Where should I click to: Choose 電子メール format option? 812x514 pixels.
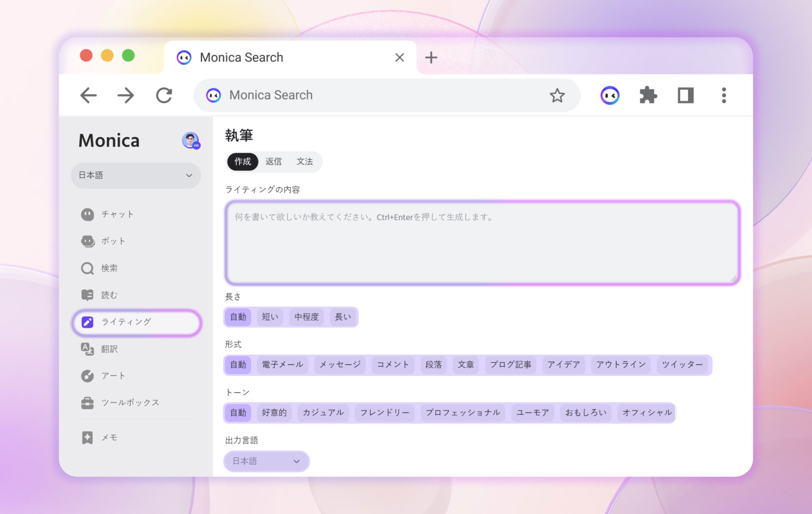pyautogui.click(x=282, y=365)
